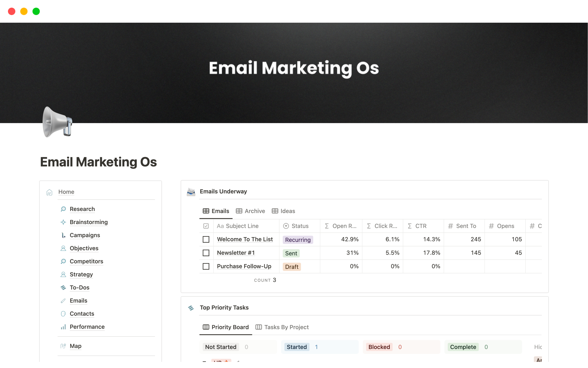This screenshot has height=368, width=588.
Task: Open the Contacts page link
Action: point(81,314)
